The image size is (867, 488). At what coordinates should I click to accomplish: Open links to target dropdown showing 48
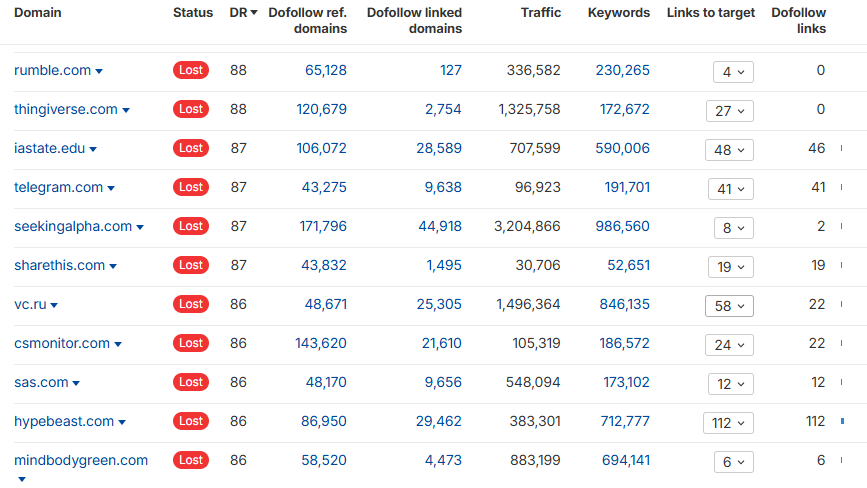(x=729, y=150)
